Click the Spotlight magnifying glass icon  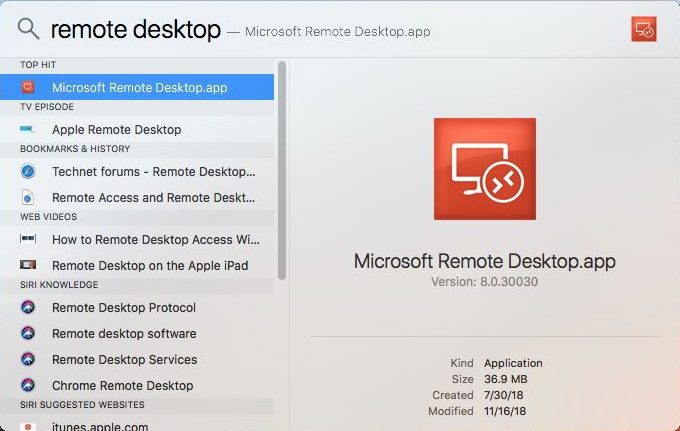(x=28, y=29)
